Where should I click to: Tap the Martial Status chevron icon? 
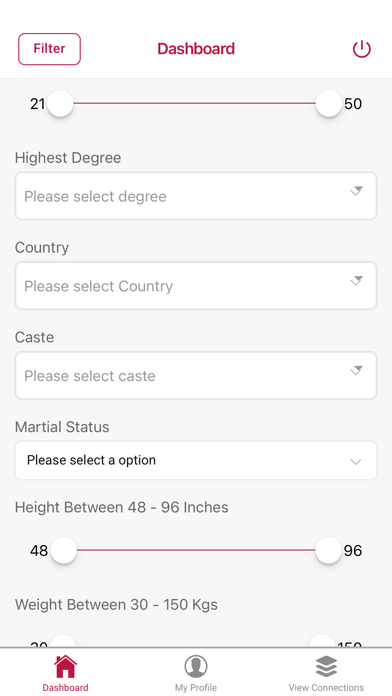pyautogui.click(x=355, y=462)
